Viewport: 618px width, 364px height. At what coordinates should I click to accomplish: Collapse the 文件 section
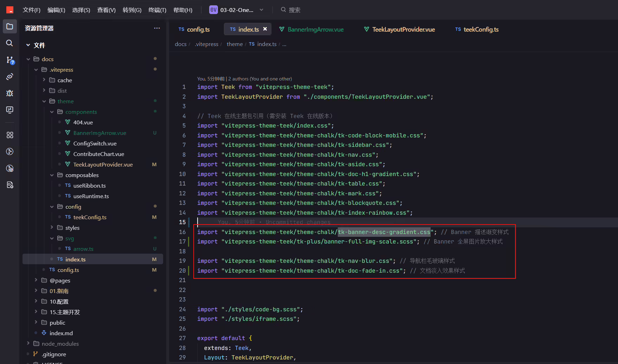pos(28,45)
